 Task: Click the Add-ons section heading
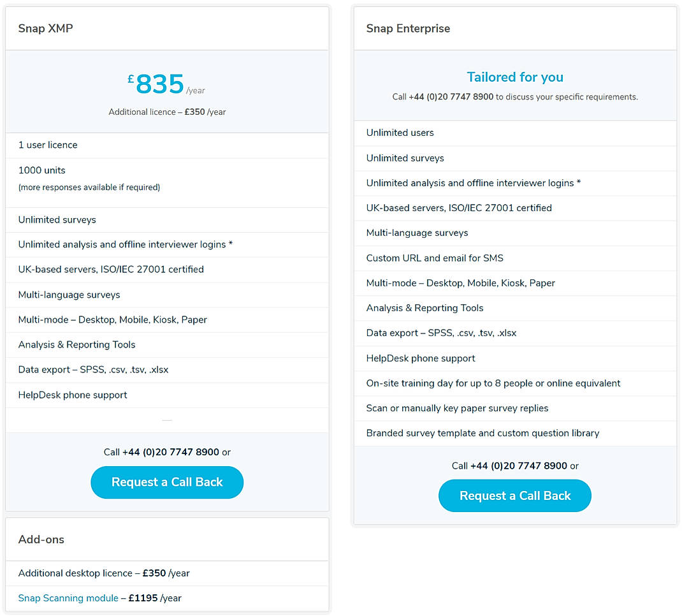[41, 539]
